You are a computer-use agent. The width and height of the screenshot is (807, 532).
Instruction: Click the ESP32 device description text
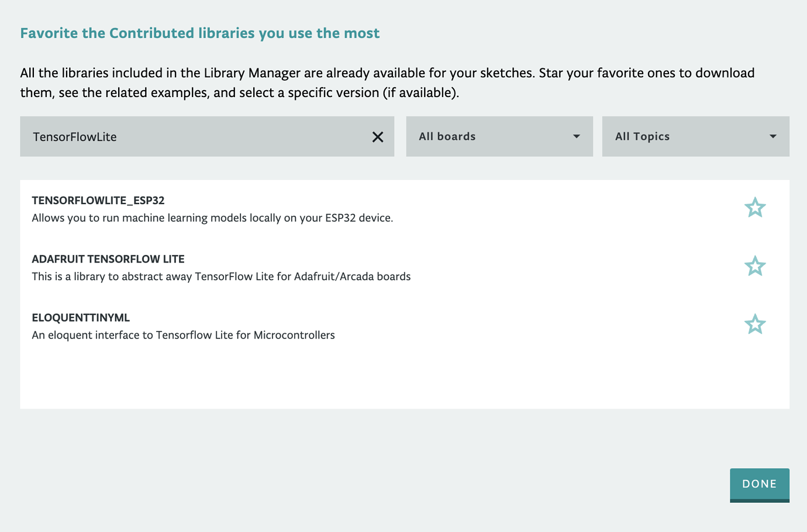[x=212, y=218]
